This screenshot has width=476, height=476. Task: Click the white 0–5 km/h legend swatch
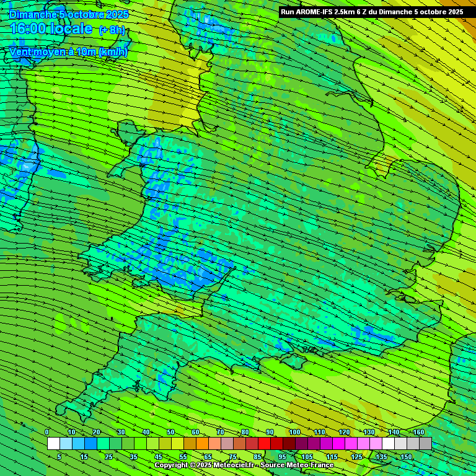(x=53, y=444)
